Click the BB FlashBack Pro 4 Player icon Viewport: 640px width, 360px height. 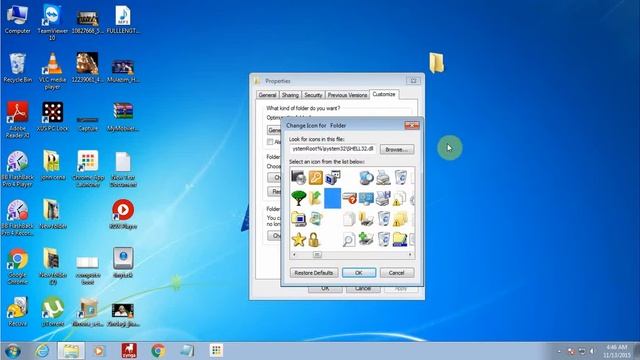18,169
